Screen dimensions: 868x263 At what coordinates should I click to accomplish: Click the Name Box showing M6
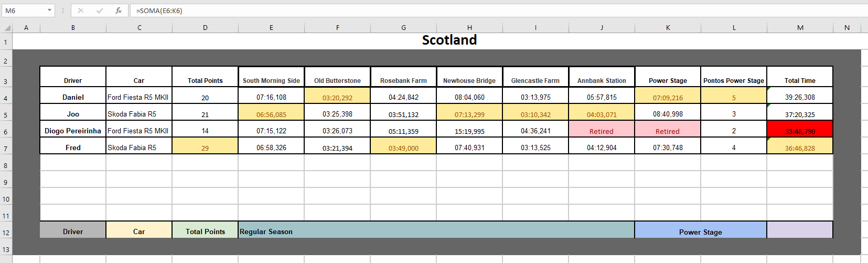tap(24, 10)
